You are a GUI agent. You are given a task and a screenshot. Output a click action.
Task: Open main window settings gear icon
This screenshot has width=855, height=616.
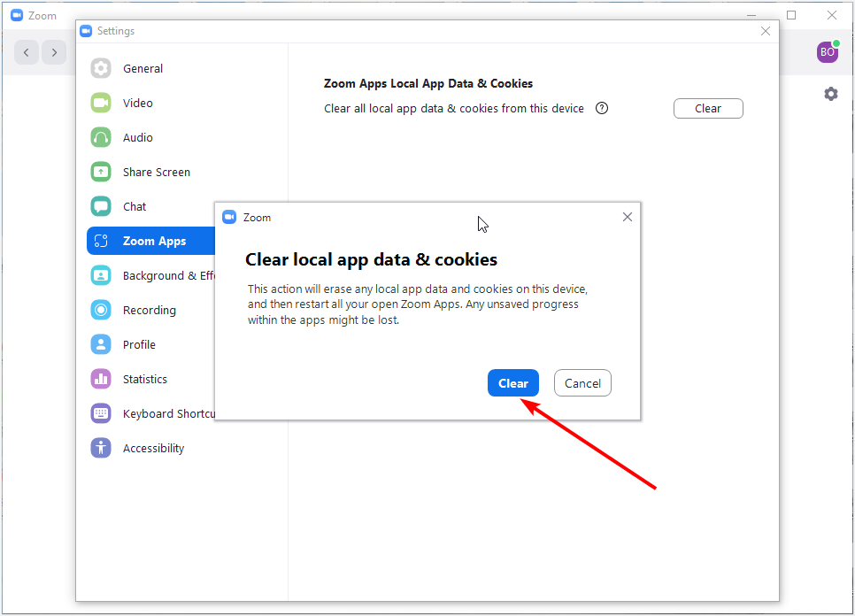point(830,94)
